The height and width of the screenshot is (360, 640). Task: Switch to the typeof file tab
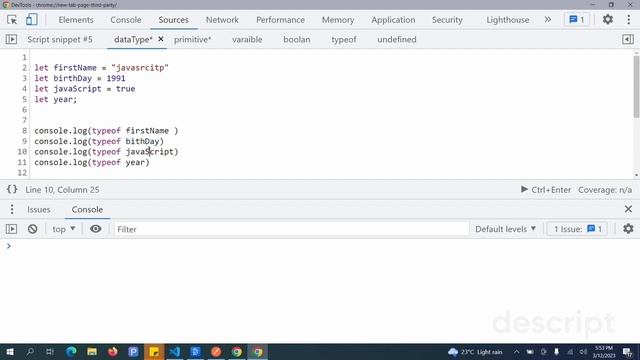(x=344, y=40)
